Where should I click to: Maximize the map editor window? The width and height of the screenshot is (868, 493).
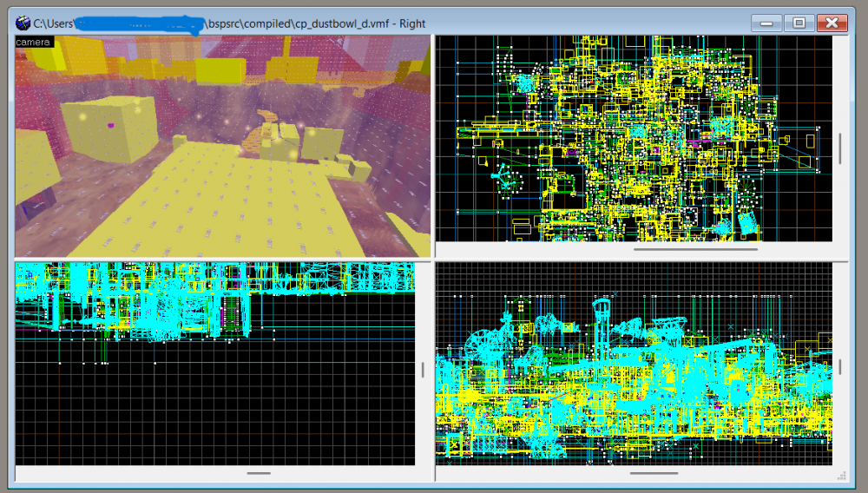coord(799,23)
